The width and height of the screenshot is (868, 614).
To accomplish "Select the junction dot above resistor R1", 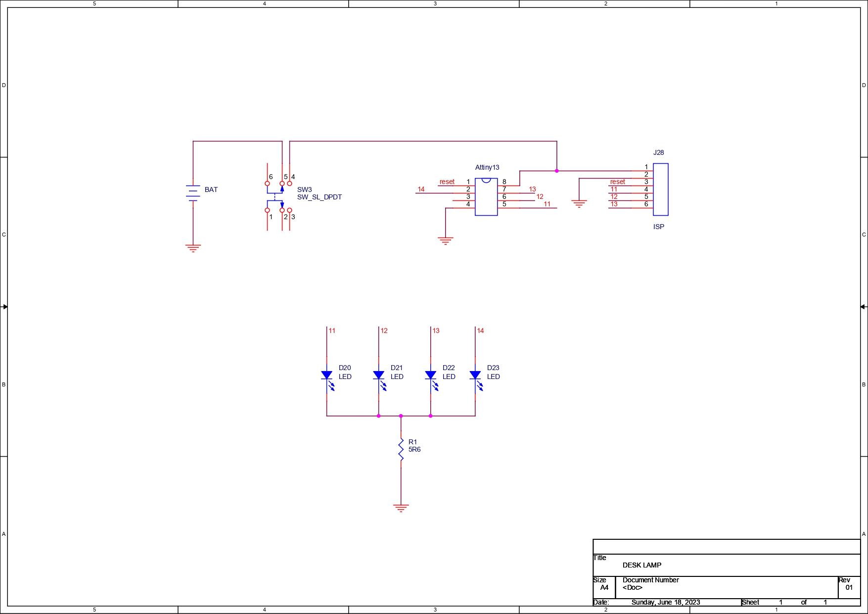I will [401, 416].
